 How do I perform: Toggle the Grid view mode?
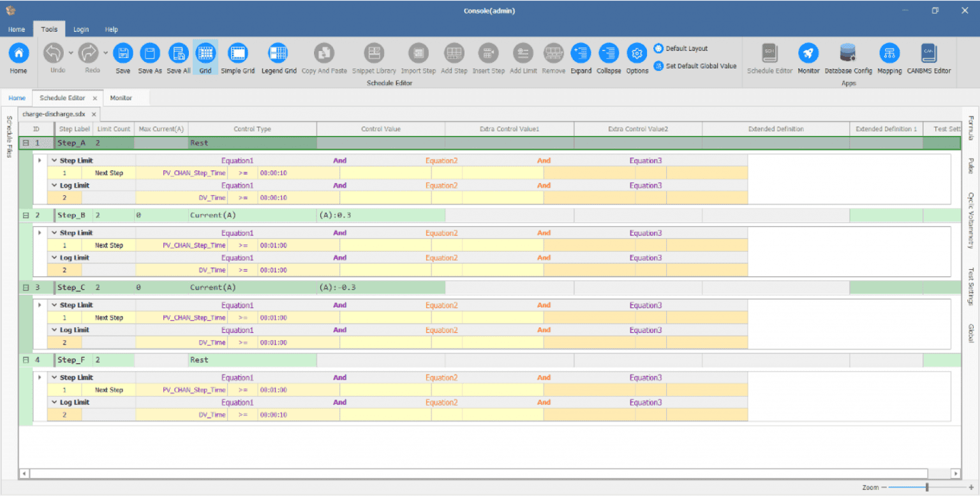pyautogui.click(x=204, y=57)
